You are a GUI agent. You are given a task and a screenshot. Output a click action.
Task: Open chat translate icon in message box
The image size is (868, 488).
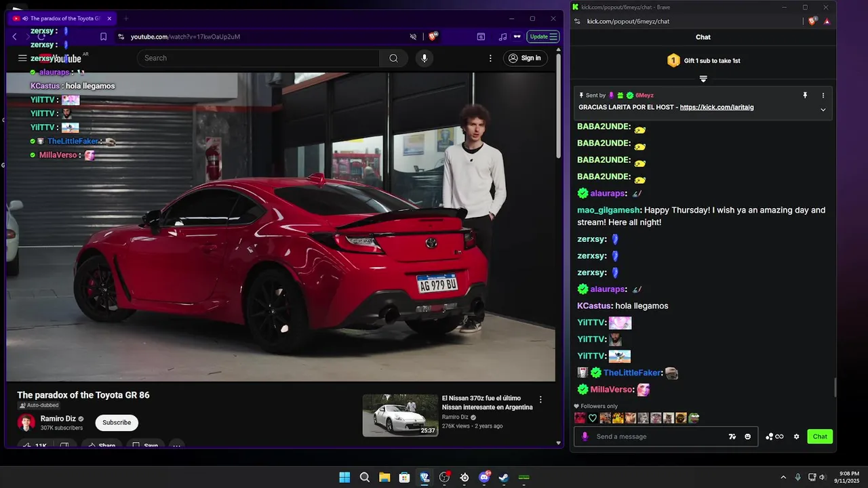[732, 436]
